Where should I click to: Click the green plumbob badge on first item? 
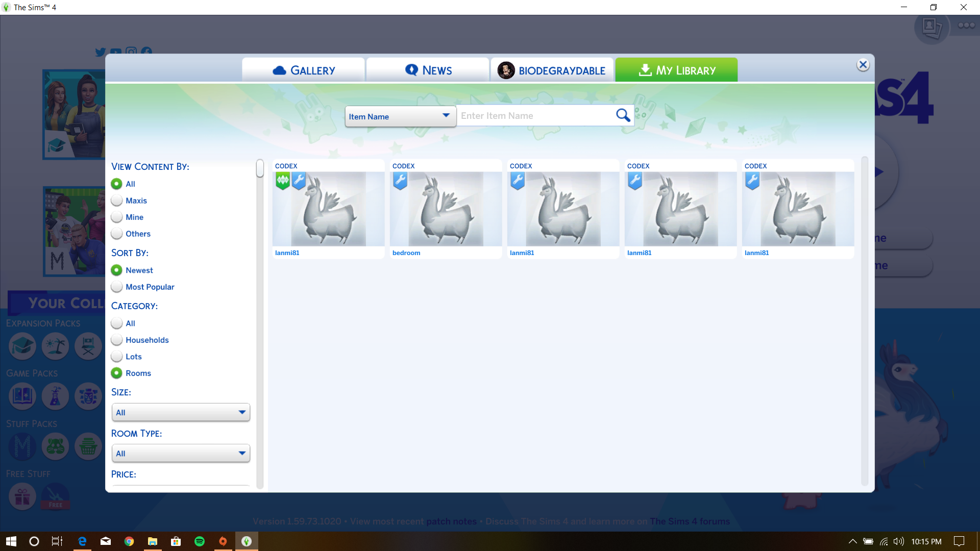[x=283, y=180]
